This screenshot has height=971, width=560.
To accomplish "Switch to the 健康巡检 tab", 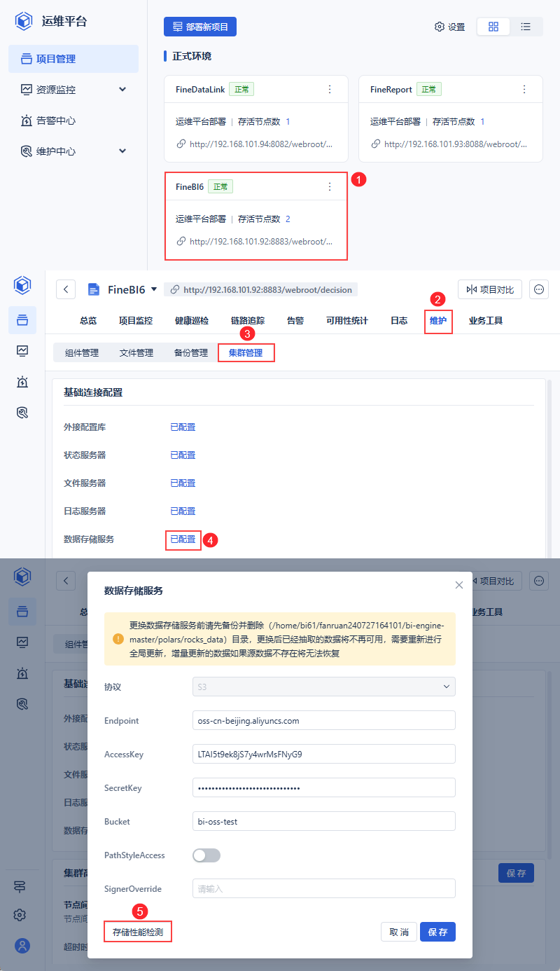I will pyautogui.click(x=192, y=321).
